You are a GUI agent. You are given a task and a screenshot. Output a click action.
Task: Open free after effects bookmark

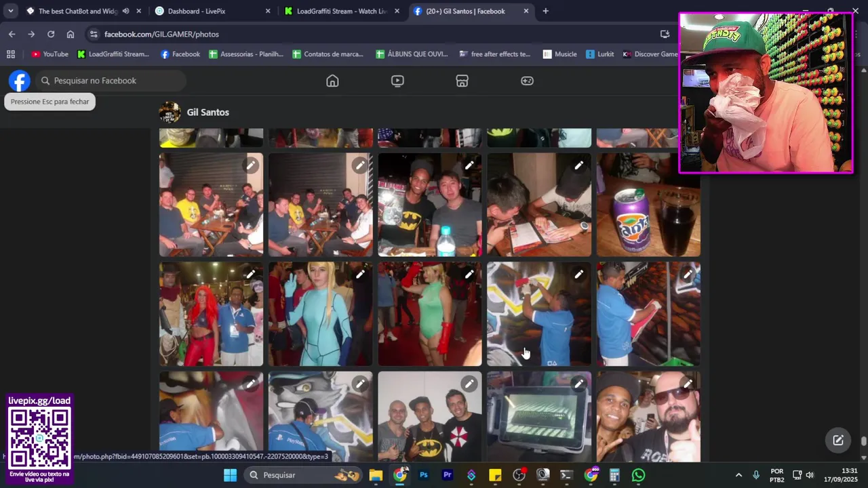pos(494,54)
